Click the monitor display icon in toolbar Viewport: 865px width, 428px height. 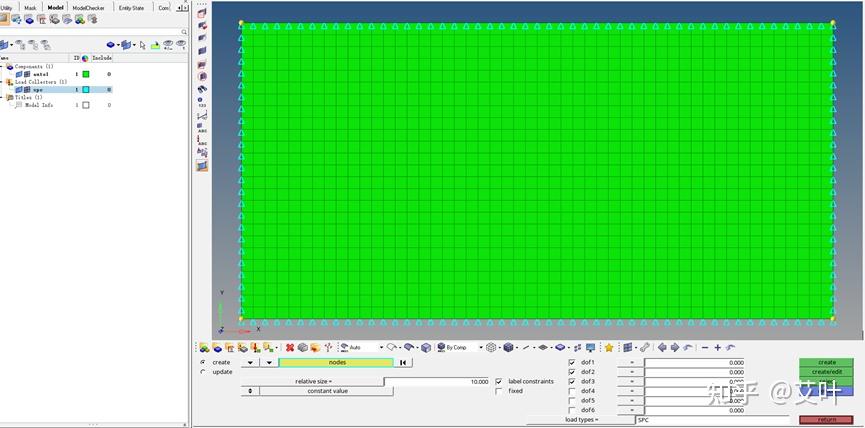[590, 347]
